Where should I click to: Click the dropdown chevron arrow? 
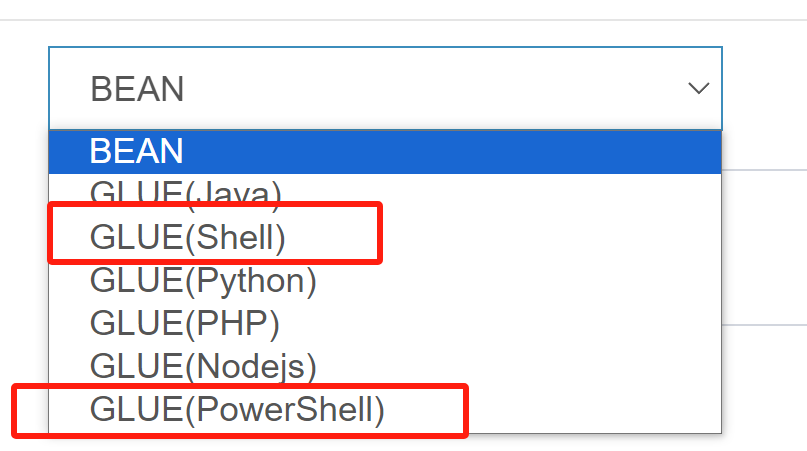click(697, 88)
